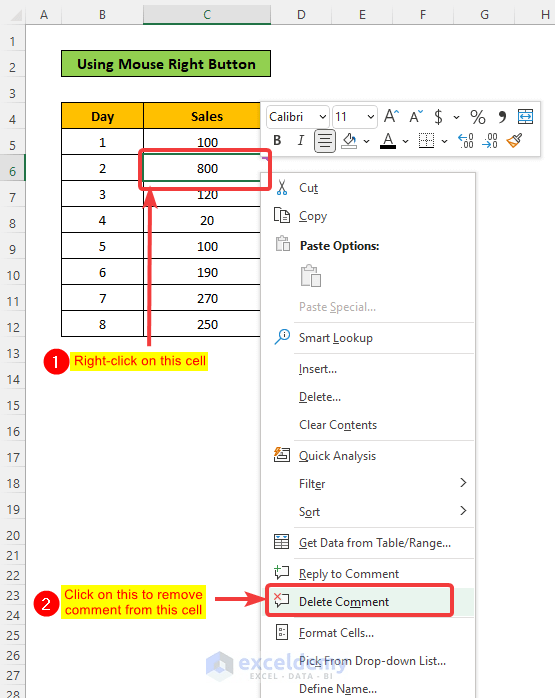Toggle Bold in the mini toolbar

click(277, 141)
